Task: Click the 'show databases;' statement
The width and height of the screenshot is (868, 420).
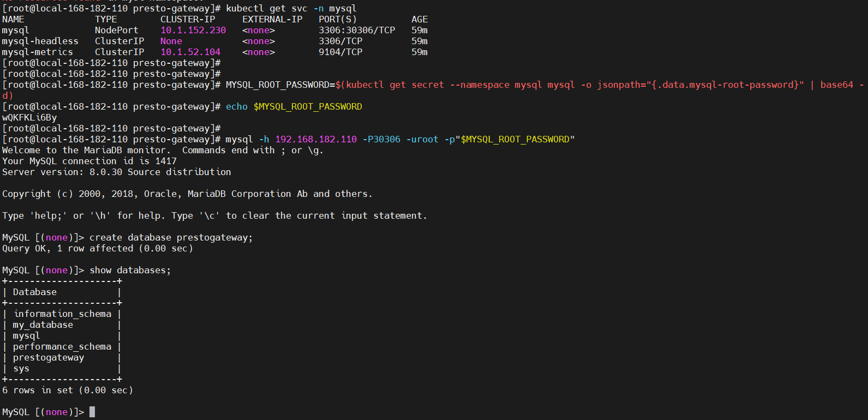Action: [x=130, y=271]
